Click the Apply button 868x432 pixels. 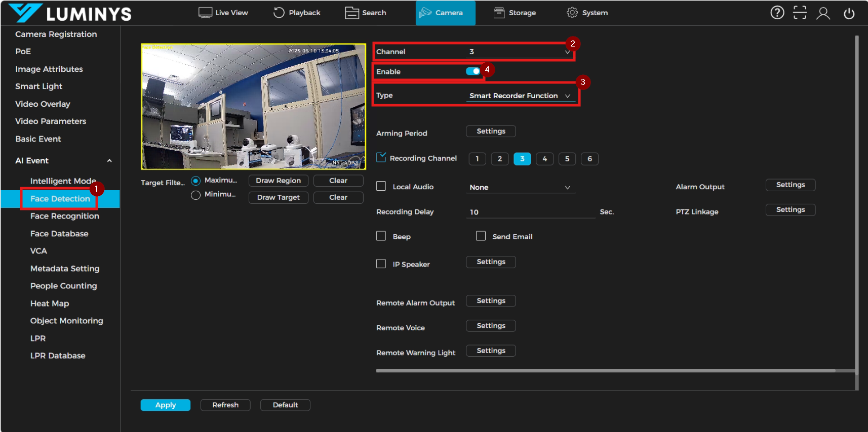pyautogui.click(x=165, y=405)
